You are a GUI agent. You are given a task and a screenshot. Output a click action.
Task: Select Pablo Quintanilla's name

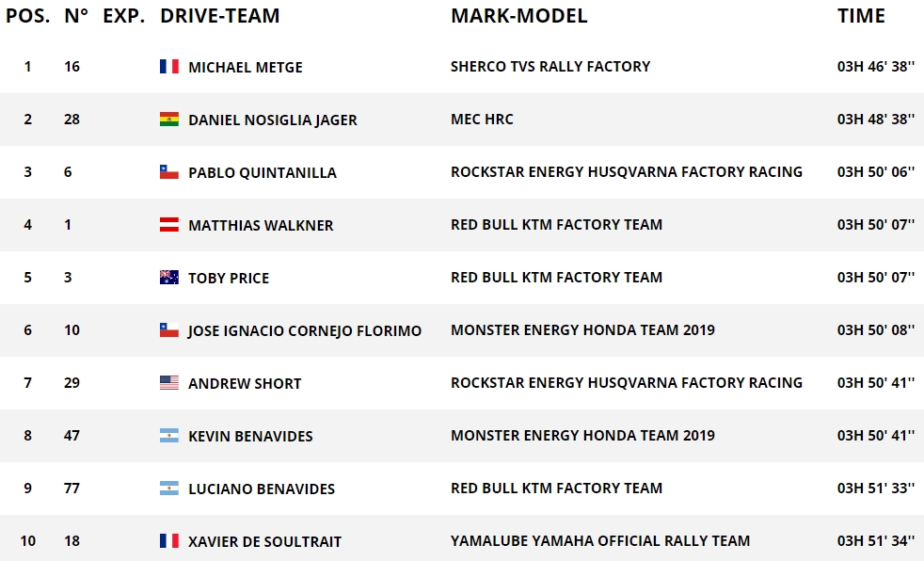(x=263, y=173)
